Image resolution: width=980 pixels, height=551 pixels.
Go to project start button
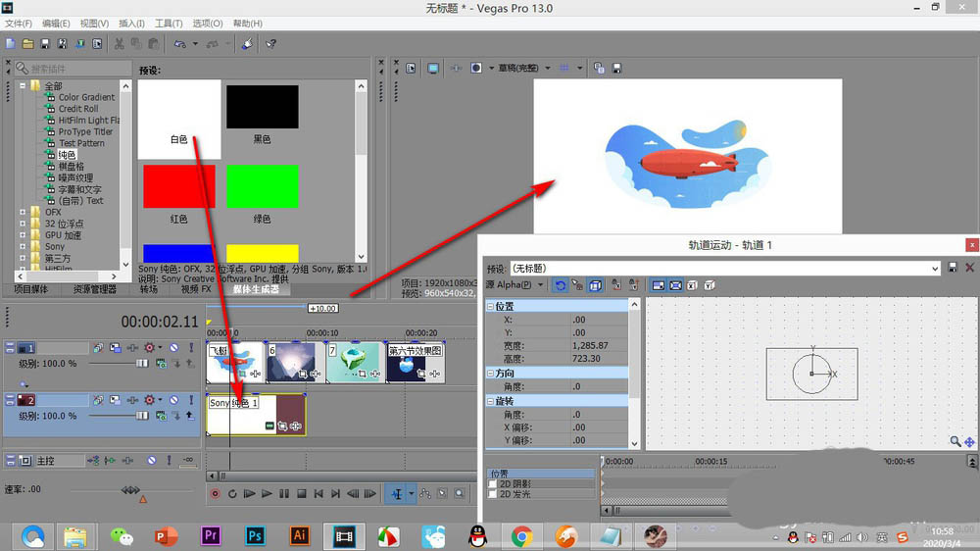click(318, 493)
